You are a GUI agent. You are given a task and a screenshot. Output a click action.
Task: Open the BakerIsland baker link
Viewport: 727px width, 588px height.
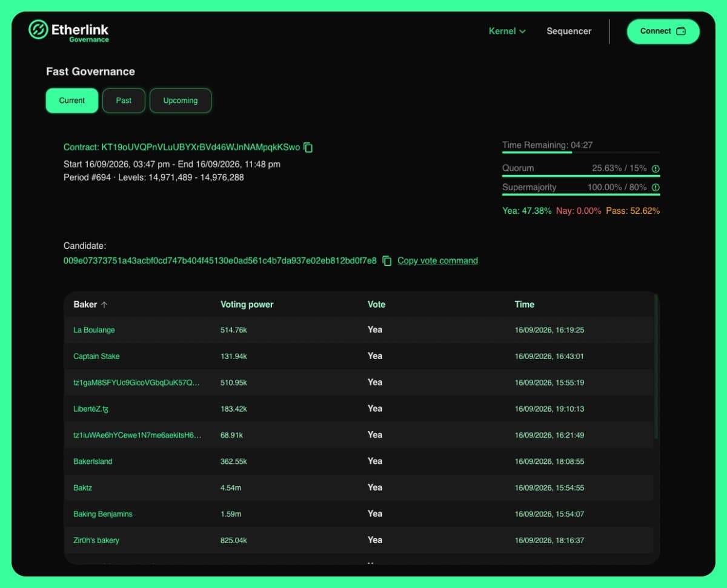(x=93, y=461)
